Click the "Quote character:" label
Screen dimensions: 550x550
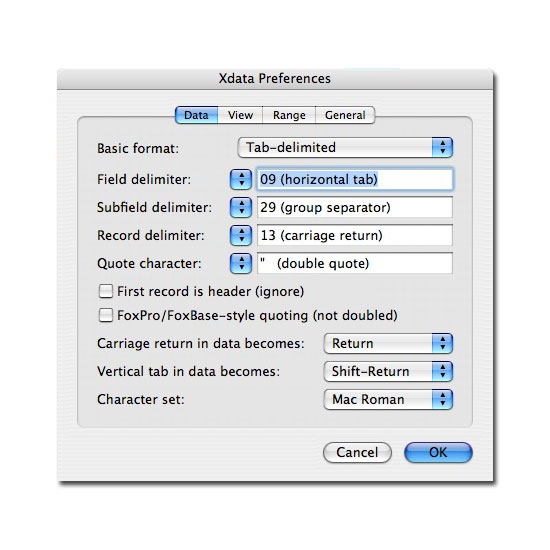coord(149,263)
